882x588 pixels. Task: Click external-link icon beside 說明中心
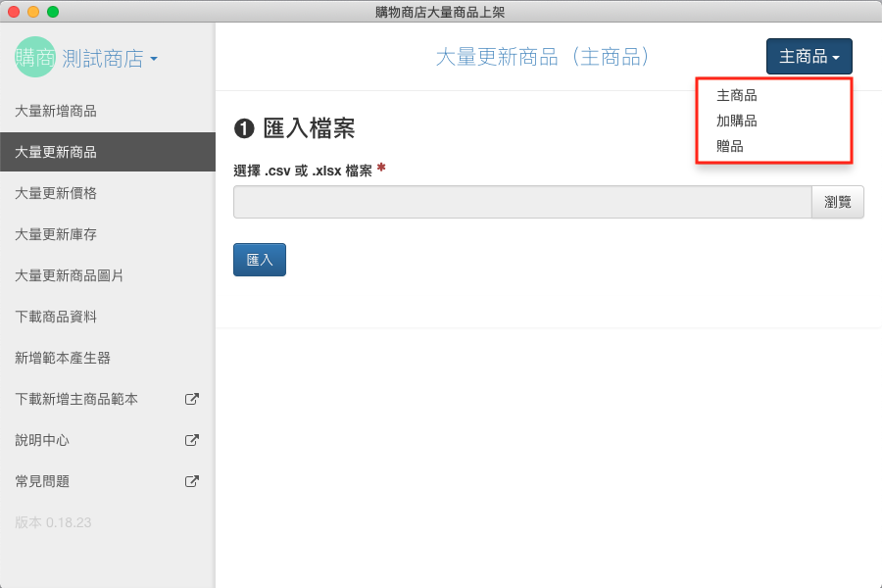point(192,440)
